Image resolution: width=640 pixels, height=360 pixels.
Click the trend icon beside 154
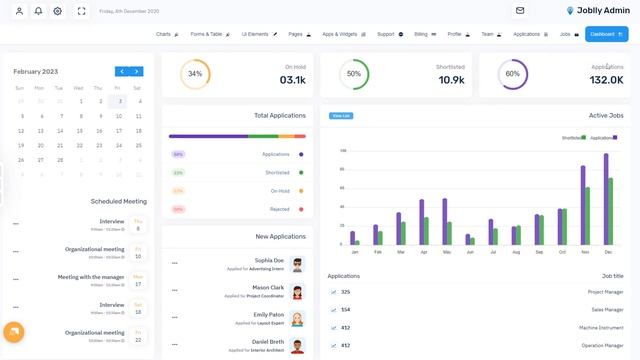pos(333,310)
